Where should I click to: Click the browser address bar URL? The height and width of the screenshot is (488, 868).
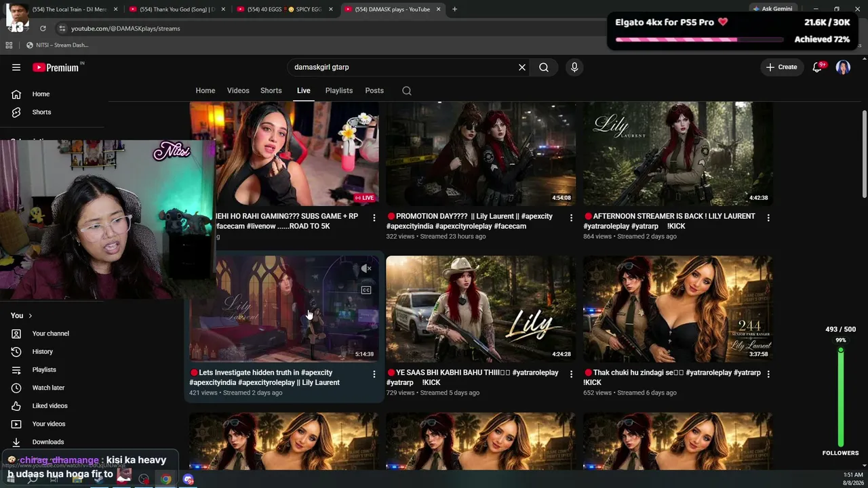click(125, 28)
